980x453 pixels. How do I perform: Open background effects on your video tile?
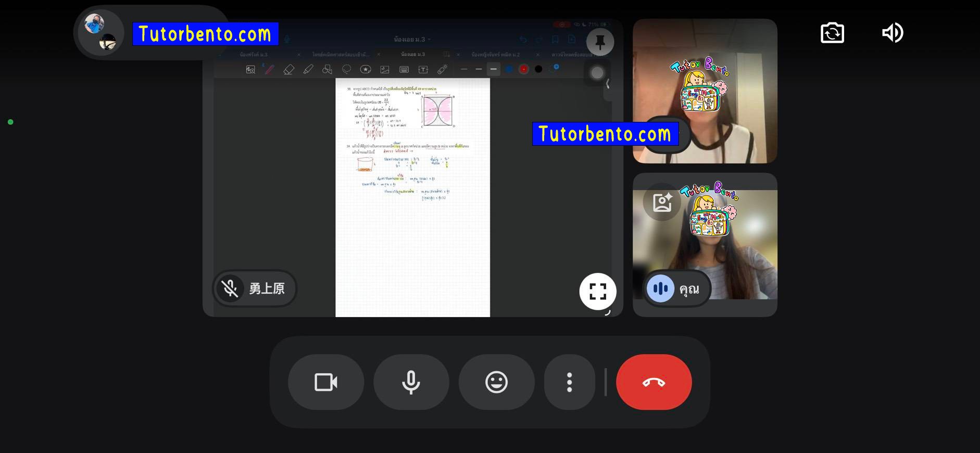tap(662, 202)
